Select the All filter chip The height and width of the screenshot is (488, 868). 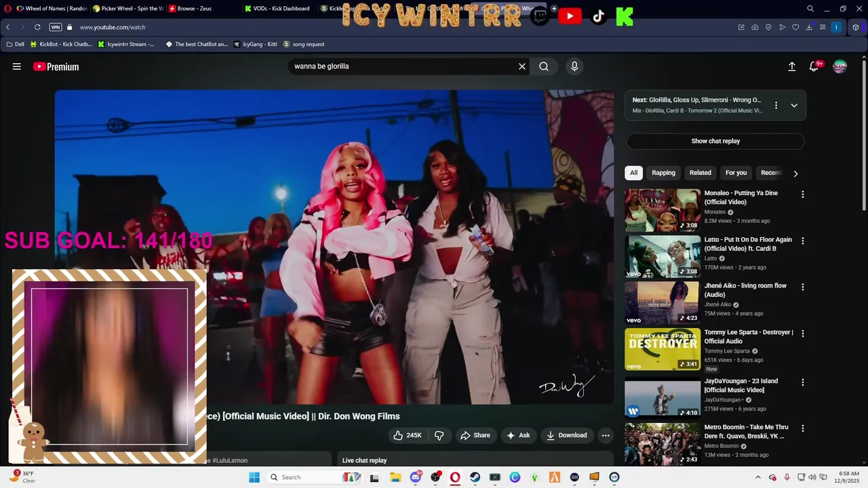(633, 173)
